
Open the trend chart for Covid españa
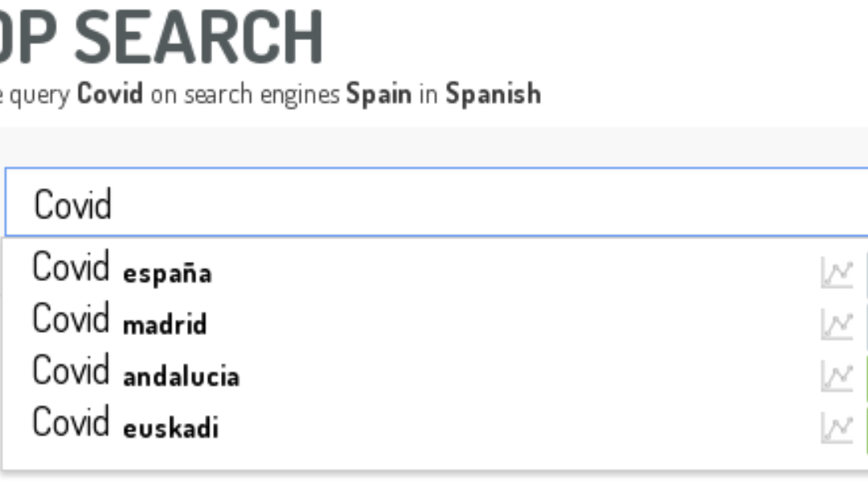[837, 272]
